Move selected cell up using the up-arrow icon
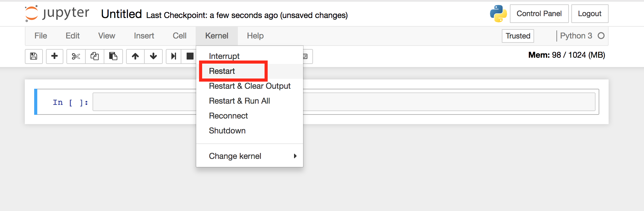This screenshot has height=211, width=644. click(135, 56)
